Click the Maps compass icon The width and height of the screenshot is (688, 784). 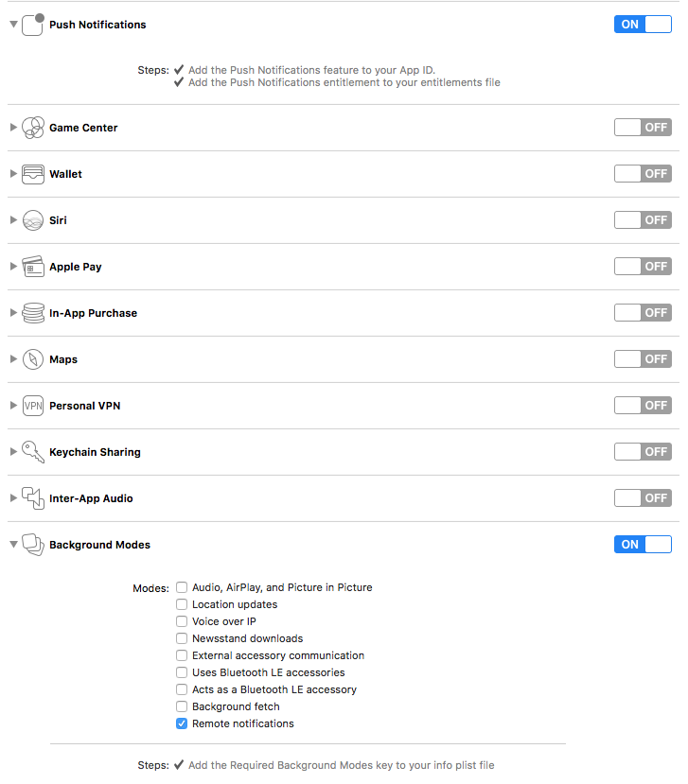(33, 359)
